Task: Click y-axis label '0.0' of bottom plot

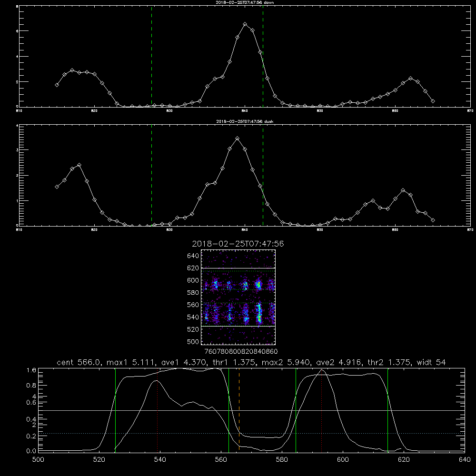Action: [31, 451]
